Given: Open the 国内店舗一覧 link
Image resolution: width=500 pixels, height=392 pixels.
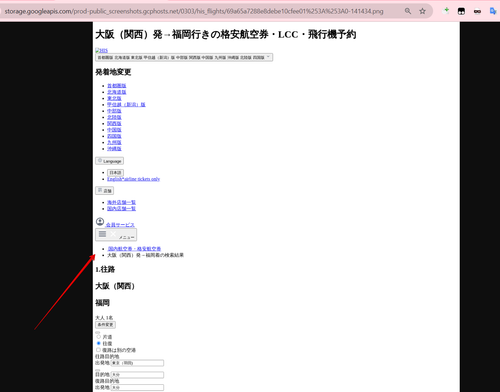Looking at the screenshot, I should 121,209.
